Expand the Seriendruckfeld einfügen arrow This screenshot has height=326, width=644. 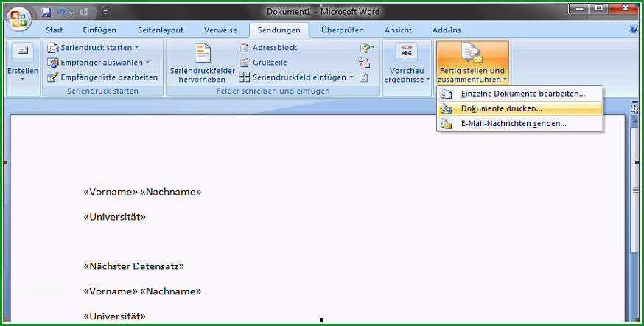tap(351, 77)
